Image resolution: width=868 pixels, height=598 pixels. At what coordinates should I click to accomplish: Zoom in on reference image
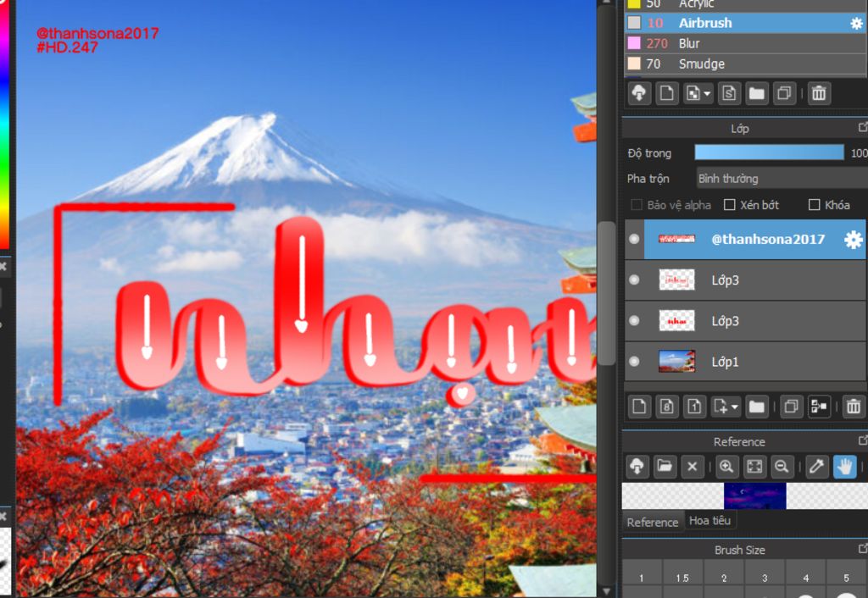(x=726, y=467)
